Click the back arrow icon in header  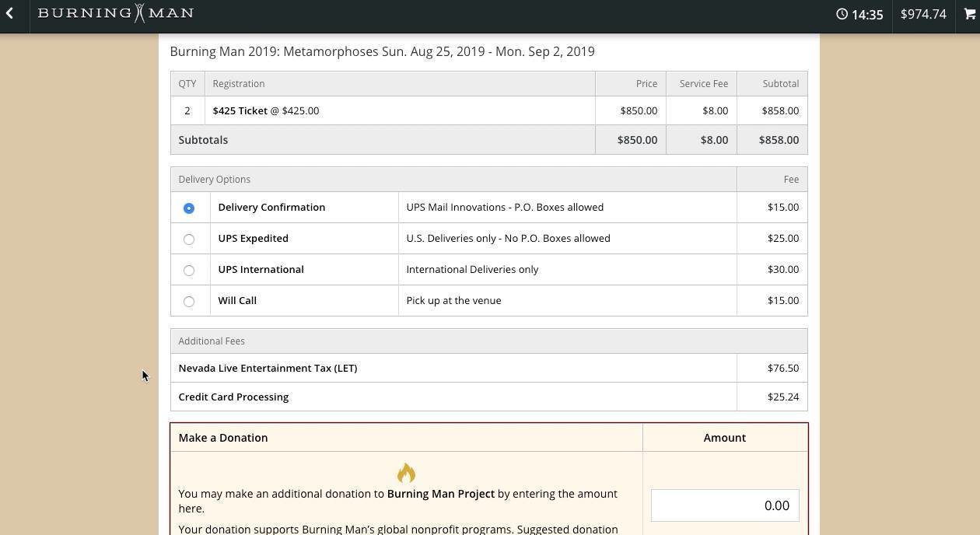(9, 14)
